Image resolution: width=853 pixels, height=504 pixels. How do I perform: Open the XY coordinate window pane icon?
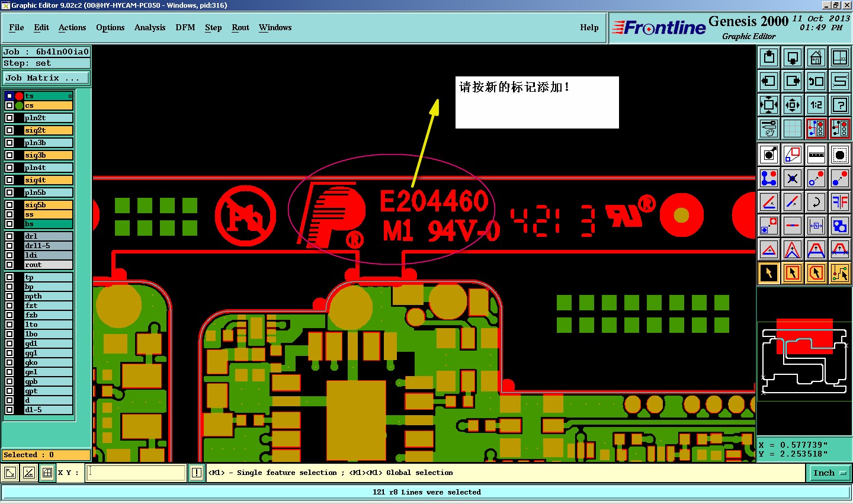(840, 57)
